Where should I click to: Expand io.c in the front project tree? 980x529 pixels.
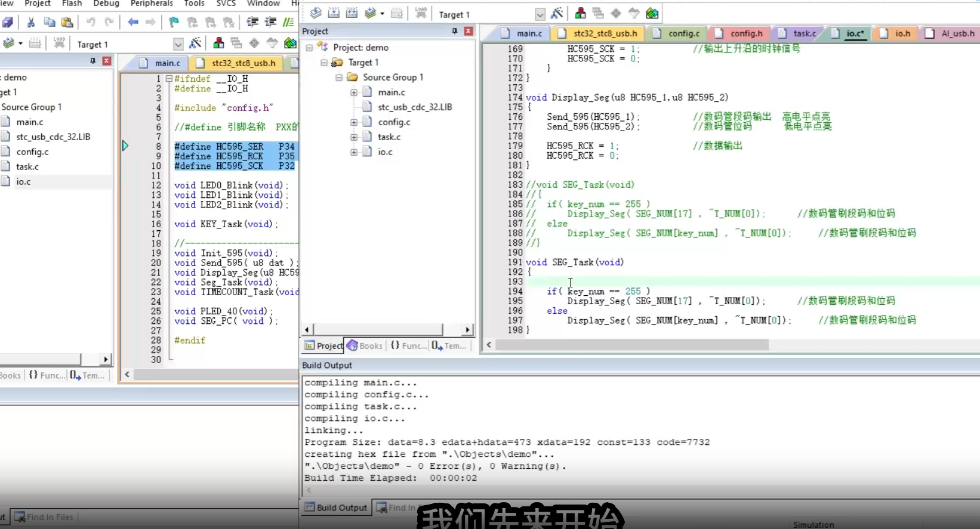click(354, 152)
